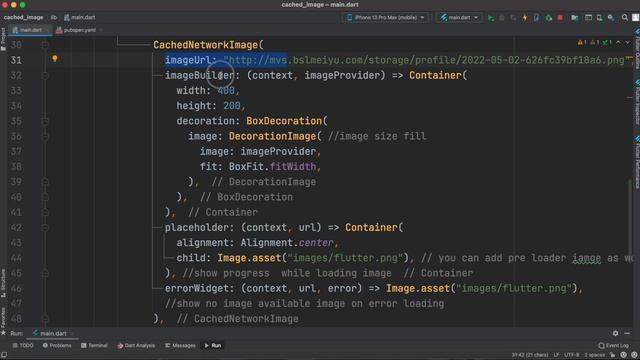Click the green hot restart icon in toolbar
Image resolution: width=640 pixels, height=360 pixels.
[549, 18]
